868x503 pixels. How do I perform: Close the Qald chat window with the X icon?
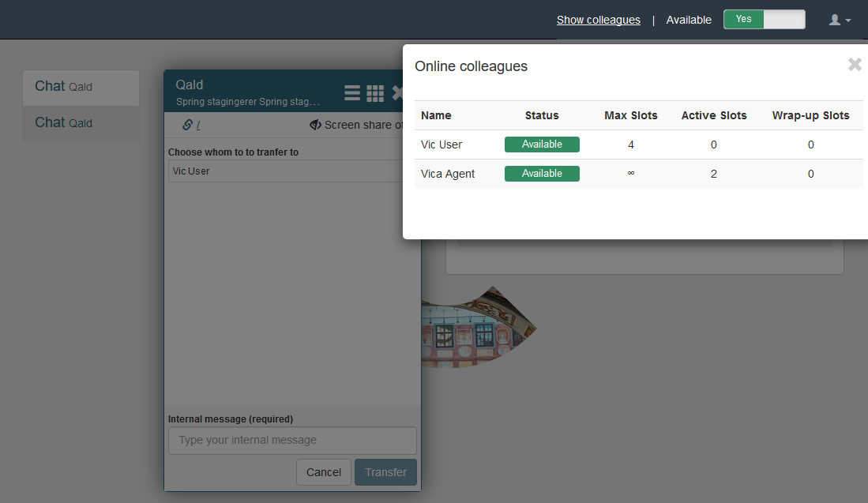pyautogui.click(x=399, y=92)
